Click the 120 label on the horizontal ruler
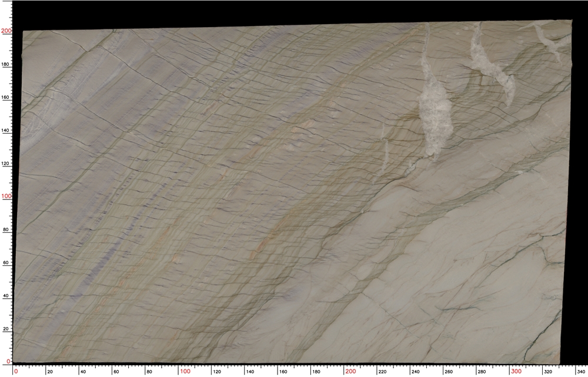This screenshot has height=377, width=588. pyautogui.click(x=217, y=372)
